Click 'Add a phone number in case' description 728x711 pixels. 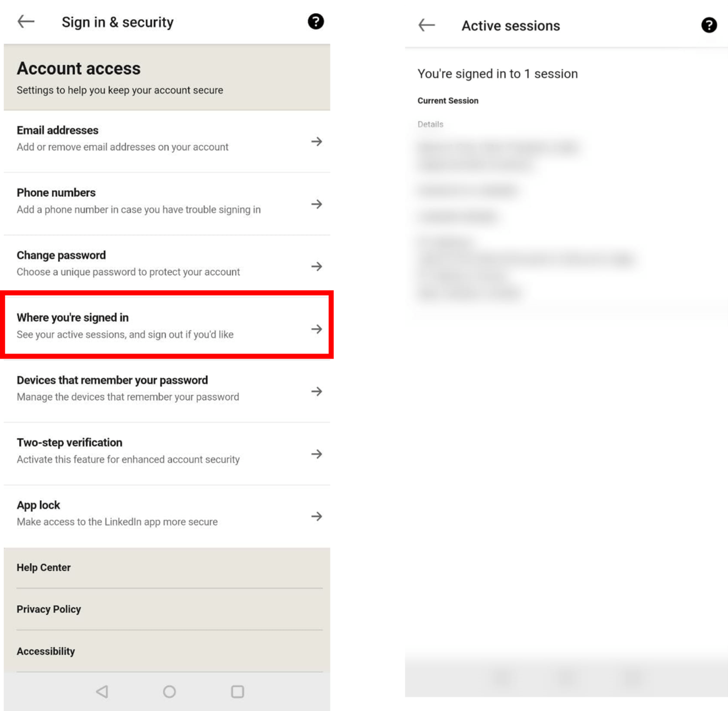[x=139, y=210]
